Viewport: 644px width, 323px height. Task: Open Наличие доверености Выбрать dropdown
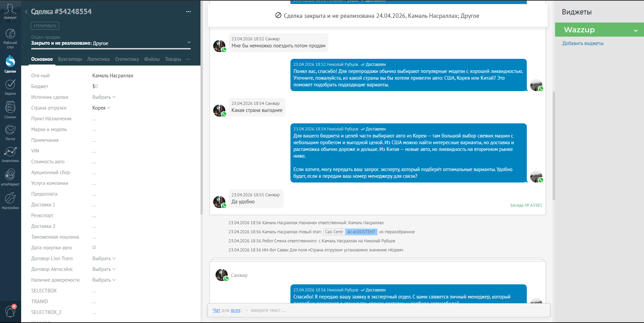tap(104, 280)
